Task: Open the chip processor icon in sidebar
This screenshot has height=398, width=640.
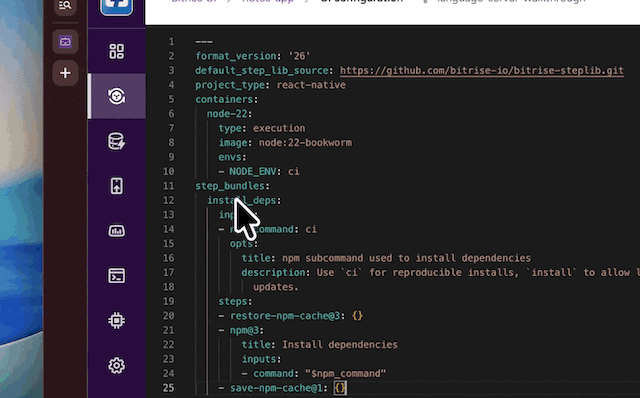Action: point(117,321)
